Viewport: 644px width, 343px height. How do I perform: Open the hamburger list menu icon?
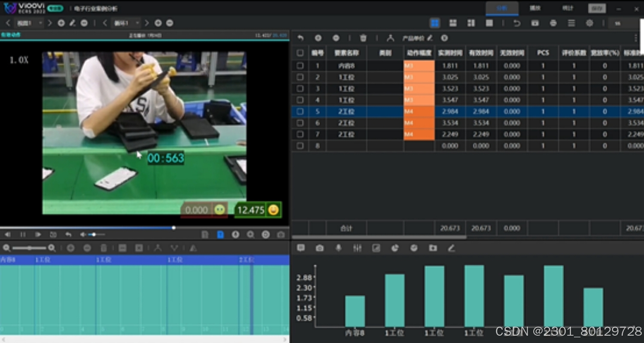[x=571, y=23]
